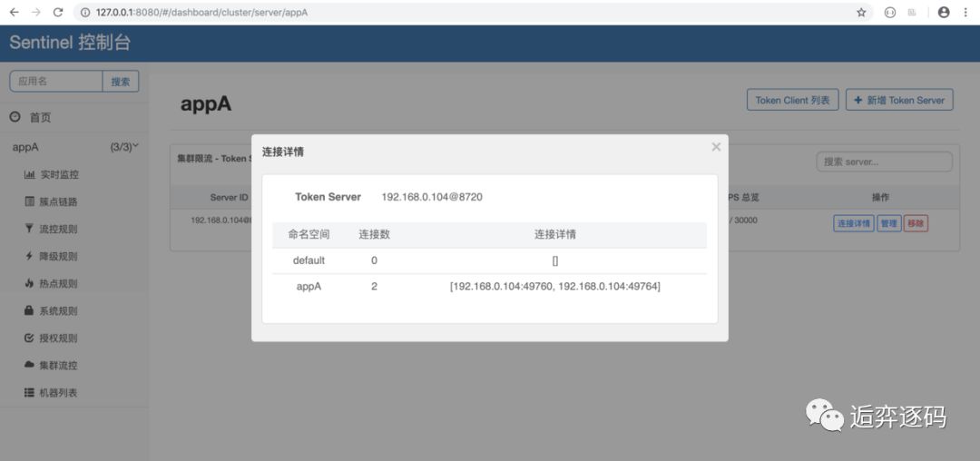Click the appA namespace cell in dialog

pyautogui.click(x=309, y=287)
